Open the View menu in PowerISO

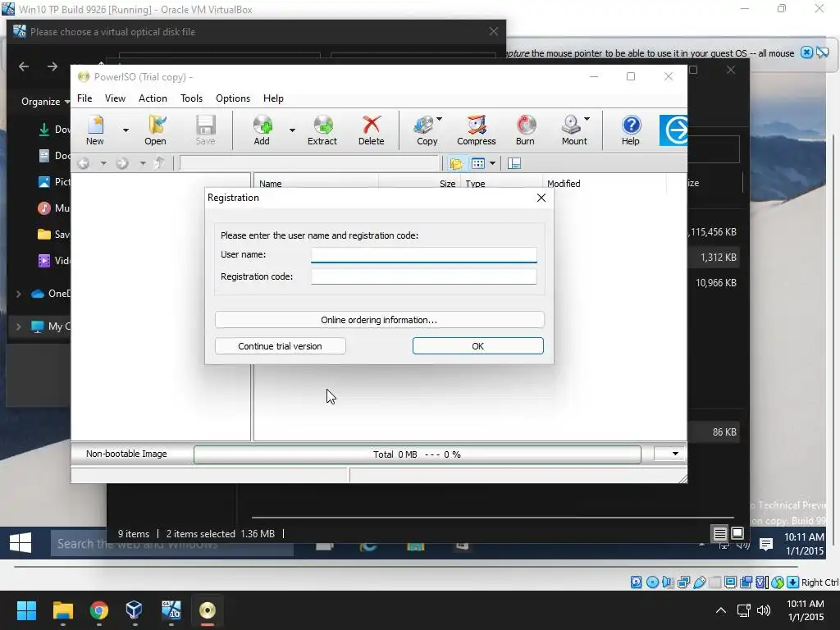pos(115,98)
